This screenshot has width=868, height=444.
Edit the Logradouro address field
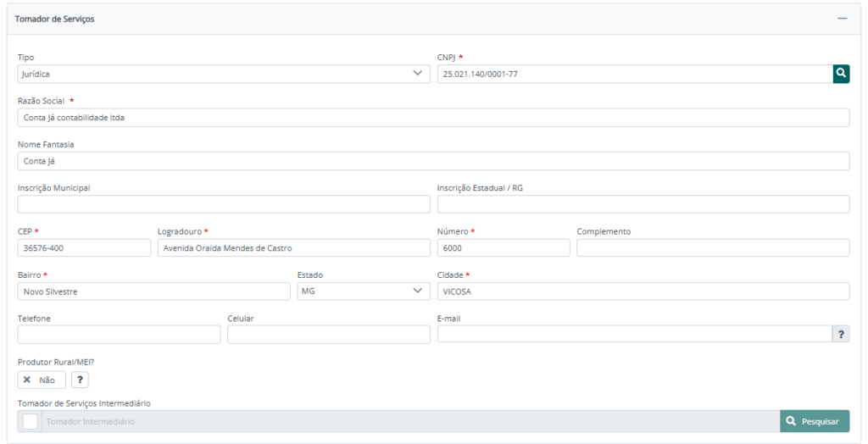[293, 247]
